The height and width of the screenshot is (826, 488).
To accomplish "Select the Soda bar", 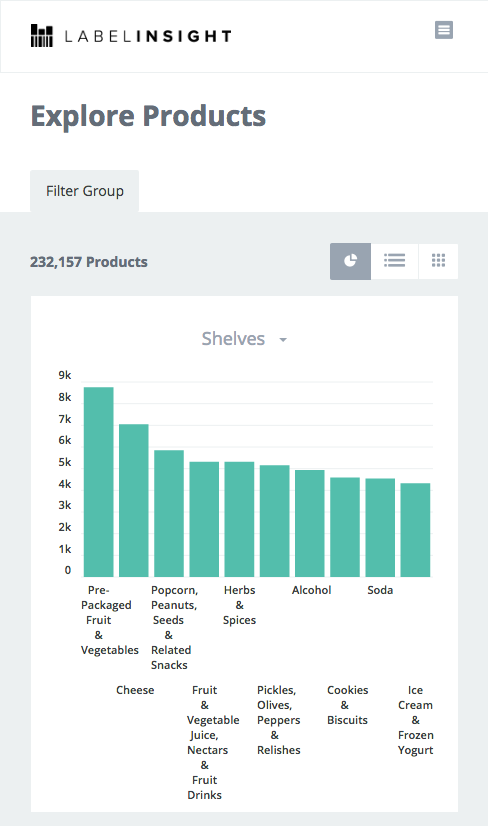I will 380,528.
